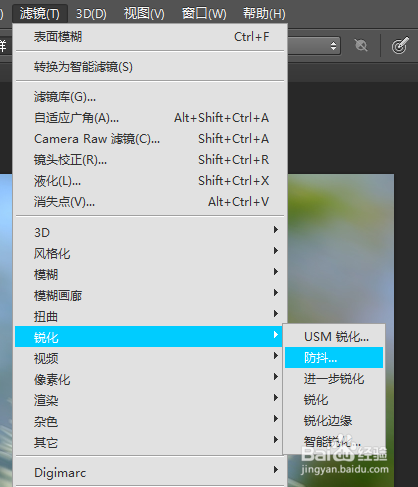Open 智能锐化 filter
The image size is (418, 487).
click(334, 442)
